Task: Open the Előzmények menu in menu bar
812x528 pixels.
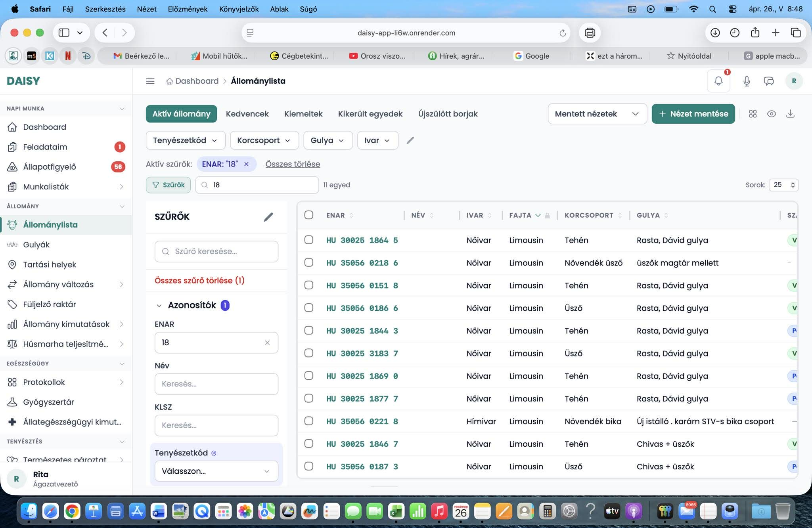Action: [x=188, y=9]
